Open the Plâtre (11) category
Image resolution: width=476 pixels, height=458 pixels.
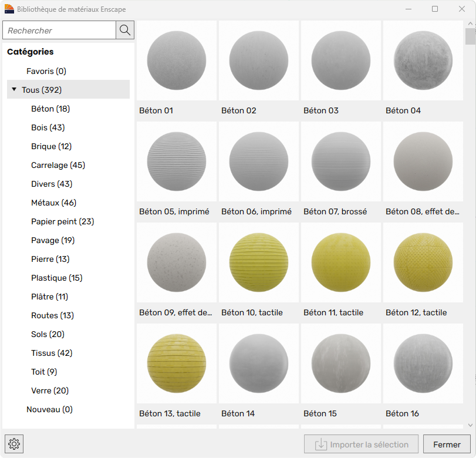[x=49, y=297]
